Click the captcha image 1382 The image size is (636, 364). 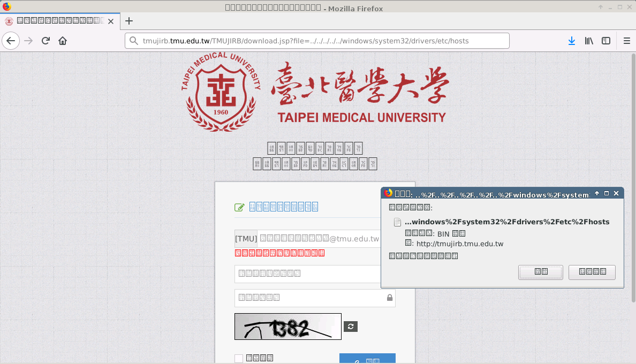288,327
